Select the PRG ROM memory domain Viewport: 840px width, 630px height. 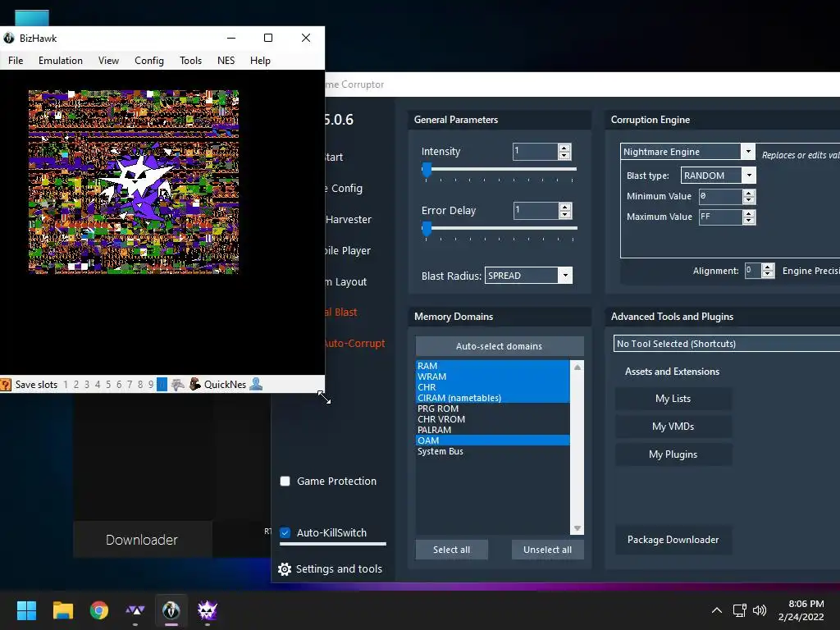(x=492, y=409)
